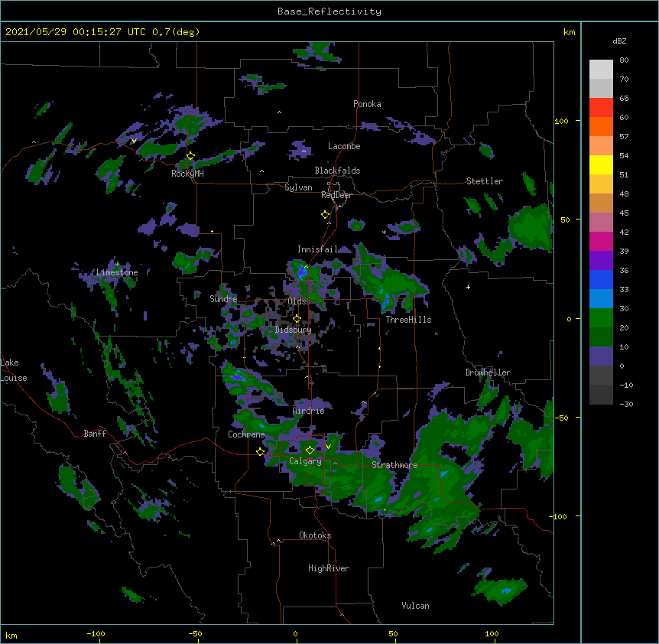Click the km unit label at bottom left

(x=11, y=635)
